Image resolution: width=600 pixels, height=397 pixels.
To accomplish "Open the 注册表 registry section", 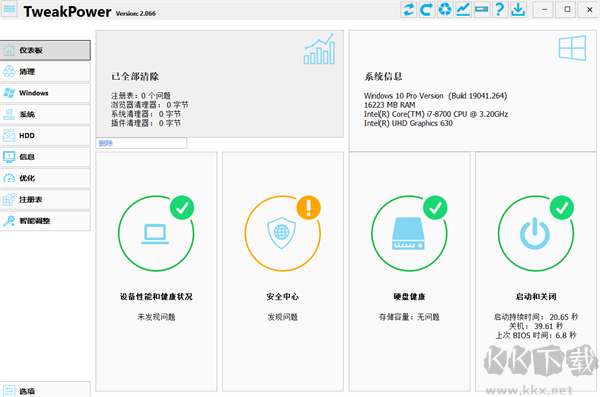I will click(x=45, y=199).
